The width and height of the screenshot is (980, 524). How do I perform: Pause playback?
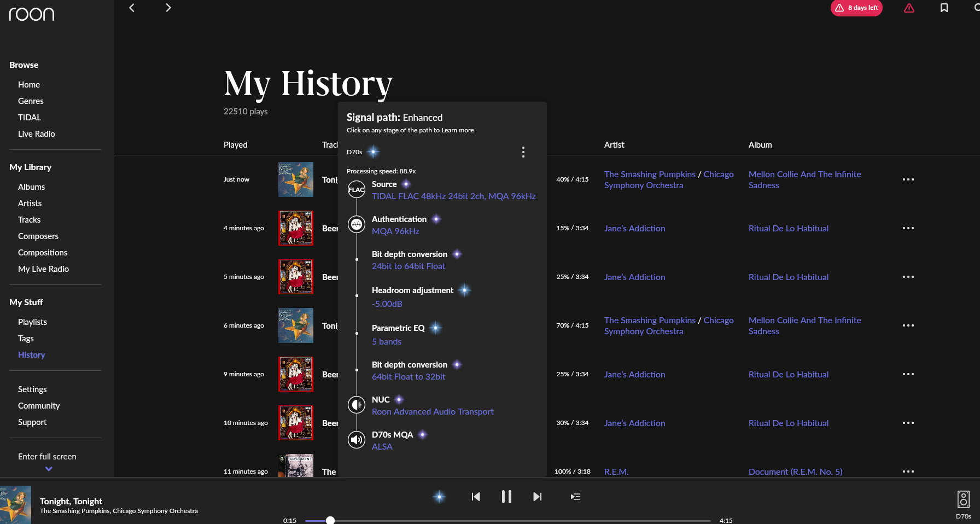(506, 497)
